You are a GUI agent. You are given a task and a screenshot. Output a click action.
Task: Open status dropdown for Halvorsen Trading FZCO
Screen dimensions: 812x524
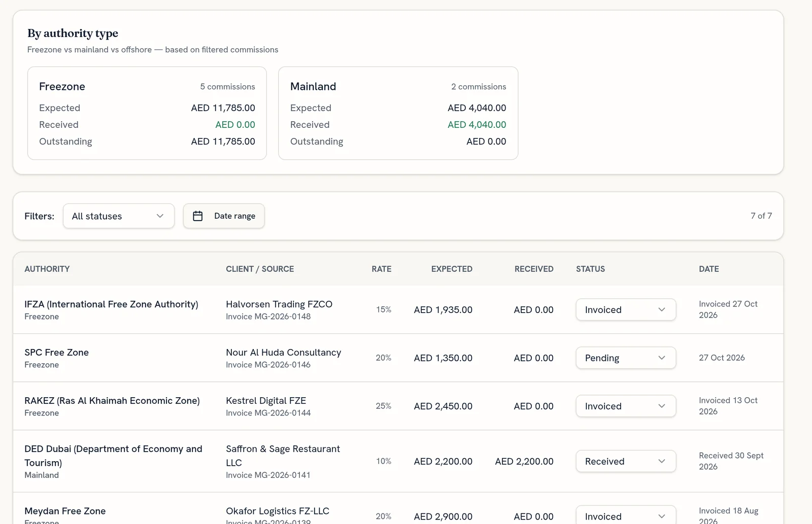tap(626, 309)
